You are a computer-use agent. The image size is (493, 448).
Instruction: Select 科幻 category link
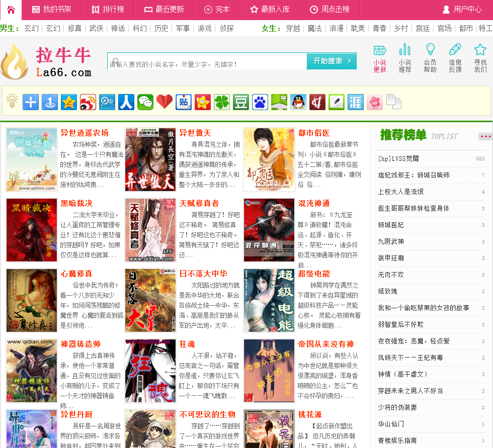pyautogui.click(x=140, y=29)
